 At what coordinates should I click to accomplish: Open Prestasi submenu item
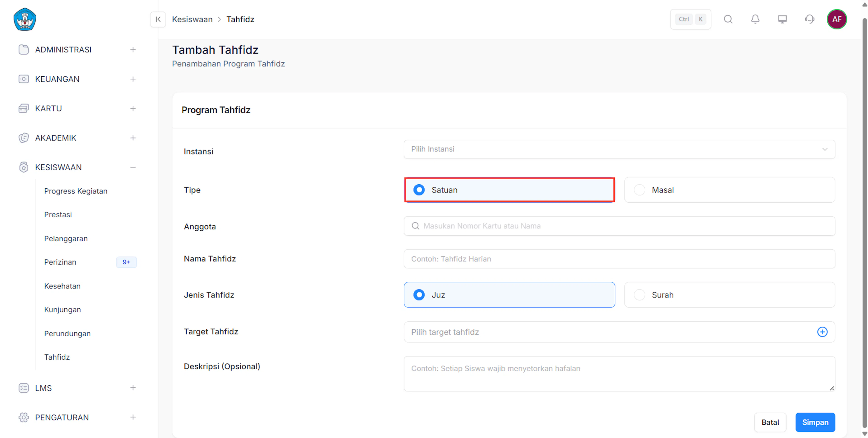pyautogui.click(x=58, y=214)
